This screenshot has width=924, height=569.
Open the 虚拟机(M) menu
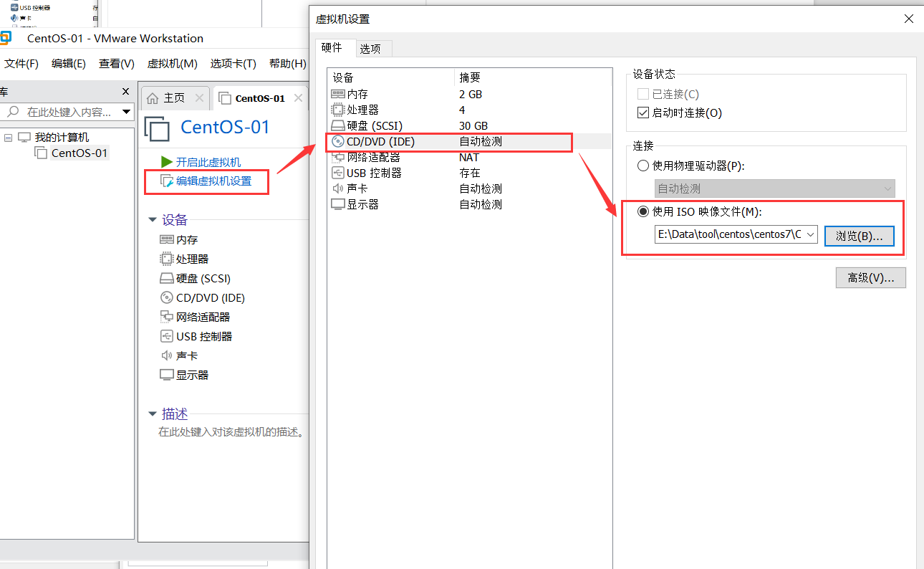pyautogui.click(x=173, y=64)
